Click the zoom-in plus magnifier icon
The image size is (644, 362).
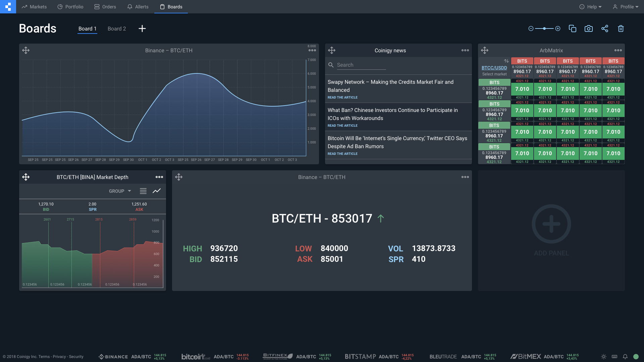(558, 28)
